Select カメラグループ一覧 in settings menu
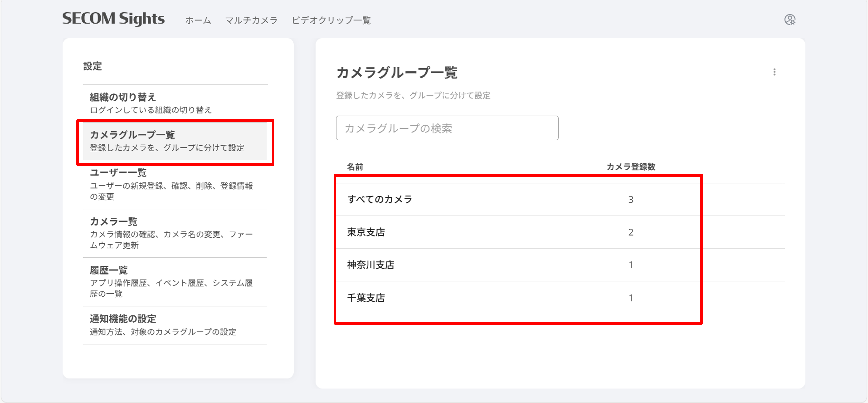 [175, 141]
